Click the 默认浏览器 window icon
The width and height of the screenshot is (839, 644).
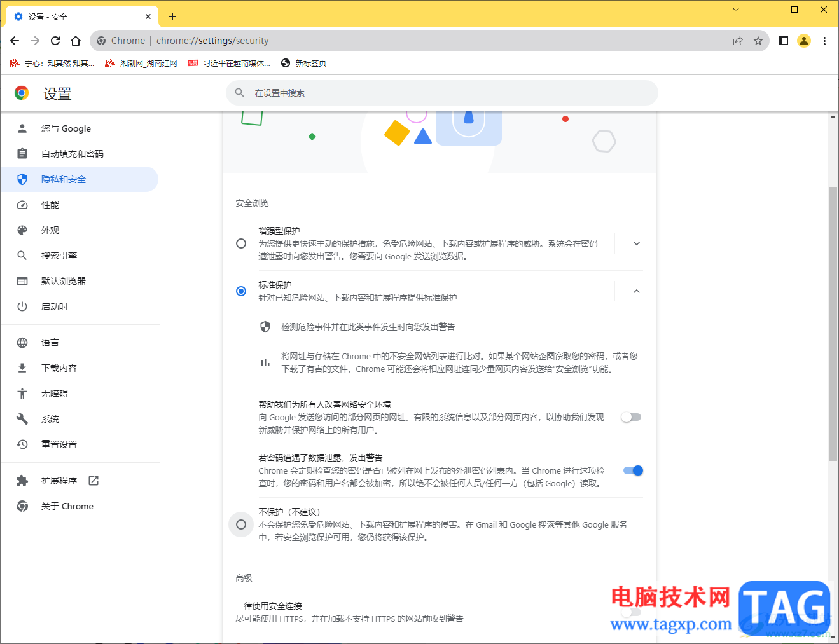(22, 281)
